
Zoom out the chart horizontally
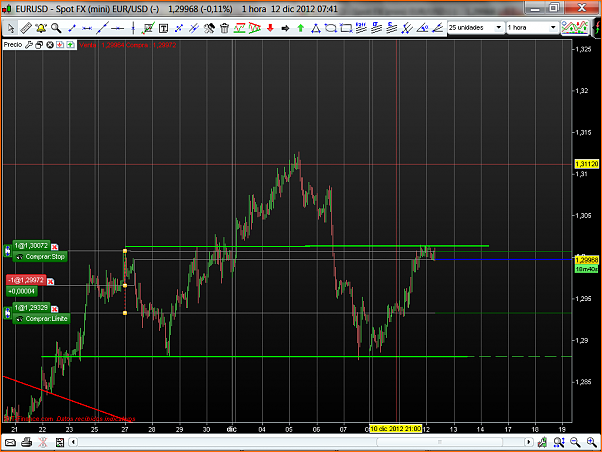tap(575, 443)
